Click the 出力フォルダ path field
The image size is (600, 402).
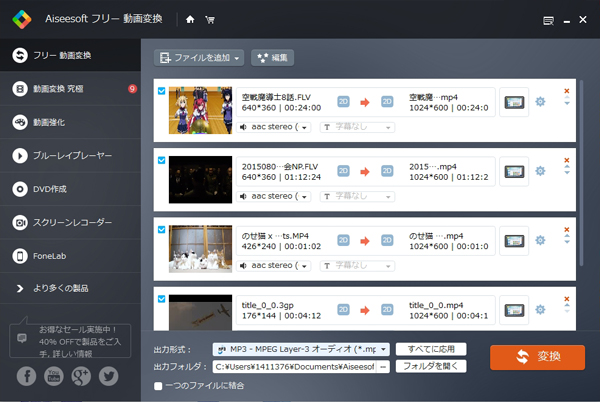tap(295, 367)
